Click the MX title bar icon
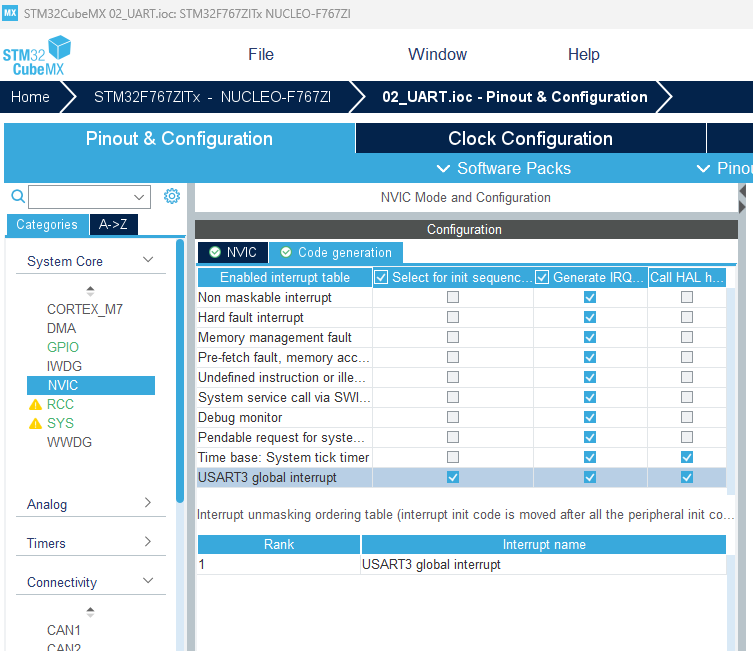Viewport: 753px width, 651px height. pyautogui.click(x=10, y=12)
